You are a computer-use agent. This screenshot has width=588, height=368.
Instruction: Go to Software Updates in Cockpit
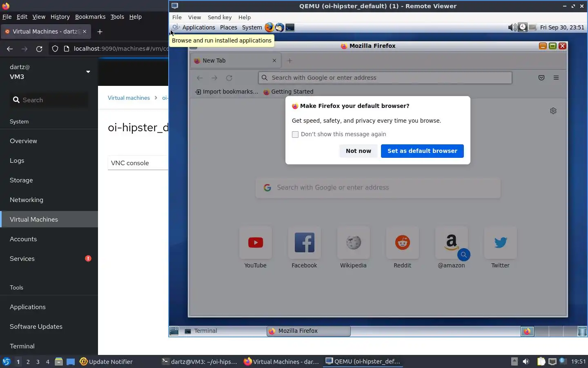[49, 326]
